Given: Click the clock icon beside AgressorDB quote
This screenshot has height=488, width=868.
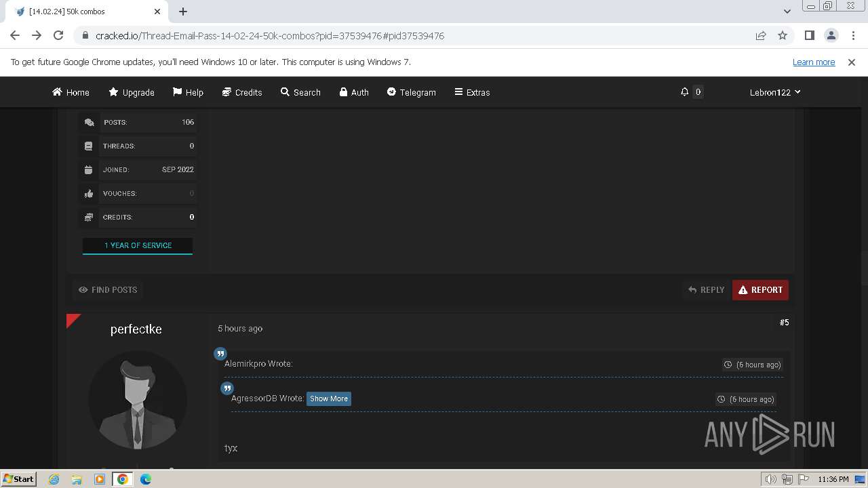Looking at the screenshot, I should [722, 399].
